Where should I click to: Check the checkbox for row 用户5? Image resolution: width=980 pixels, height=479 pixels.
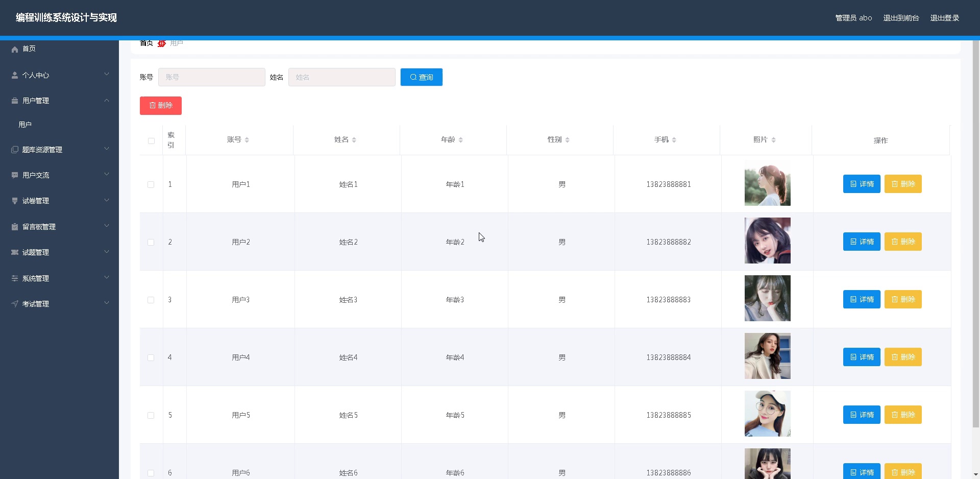click(151, 415)
